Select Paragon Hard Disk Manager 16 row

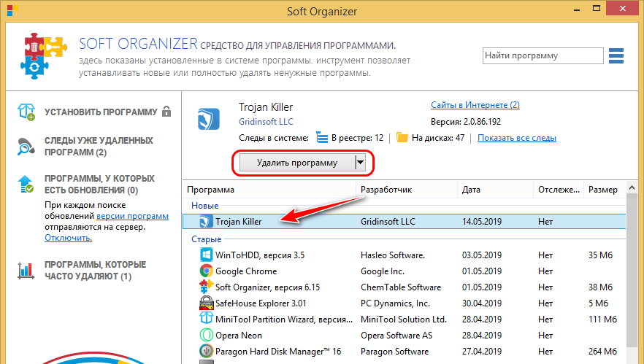coord(405,352)
